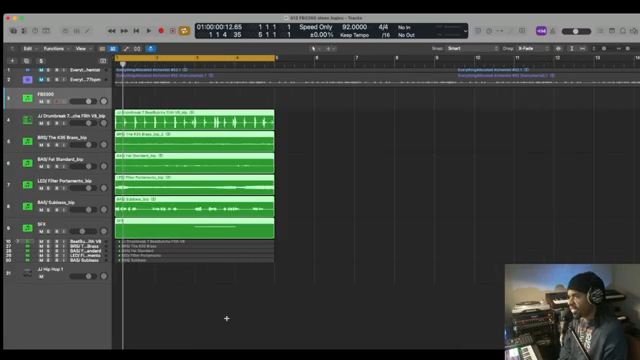Image resolution: width=640 pixels, height=360 pixels.
Task: Go to beginning of project
Action: [136, 31]
